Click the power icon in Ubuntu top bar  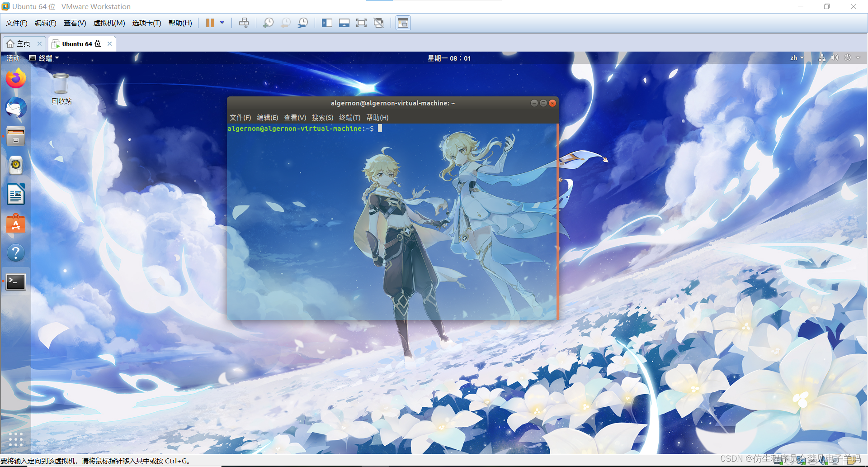point(848,58)
